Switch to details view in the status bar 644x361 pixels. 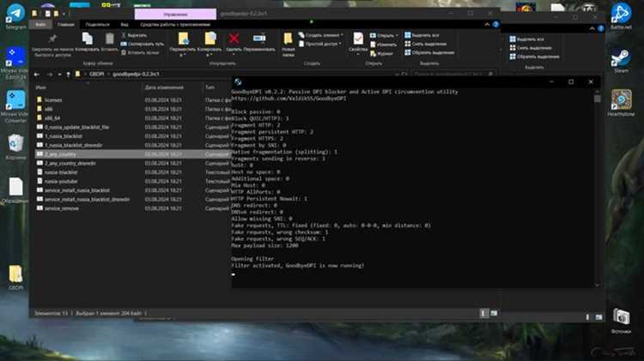[x=483, y=314]
